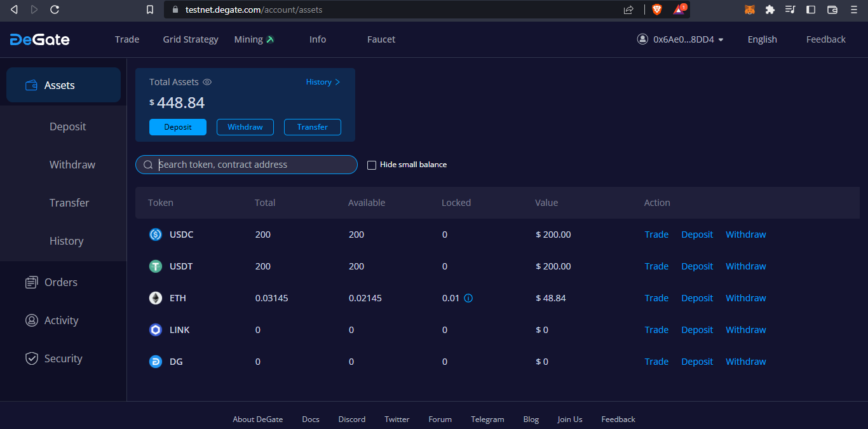The image size is (868, 429).
Task: Open Feedback in the top navigation
Action: coord(826,39)
